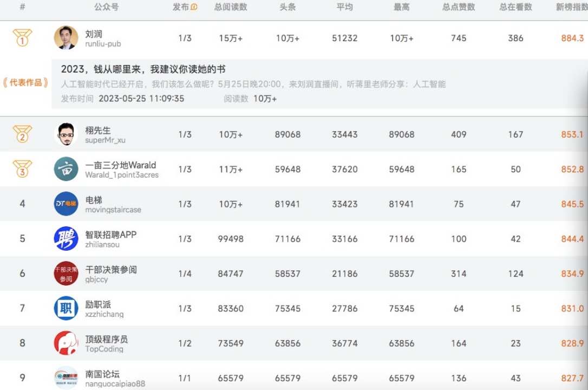Open 顶级程序员 elephant avatar icon

click(66, 343)
